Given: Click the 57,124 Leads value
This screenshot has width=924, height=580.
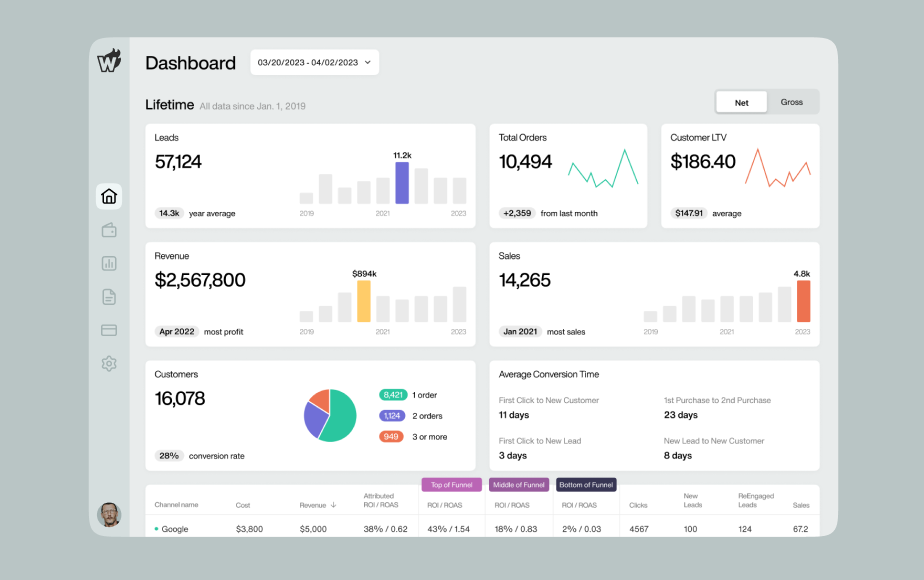Looking at the screenshot, I should [178, 162].
